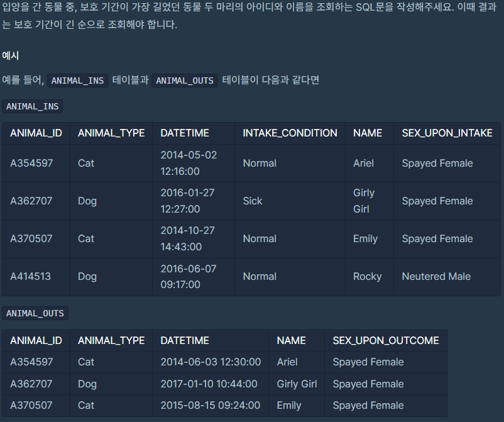Viewport: 504px width, 422px height.
Task: Click the datetime 2014-06-03 12:30:00 cell
Action: [x=211, y=362]
